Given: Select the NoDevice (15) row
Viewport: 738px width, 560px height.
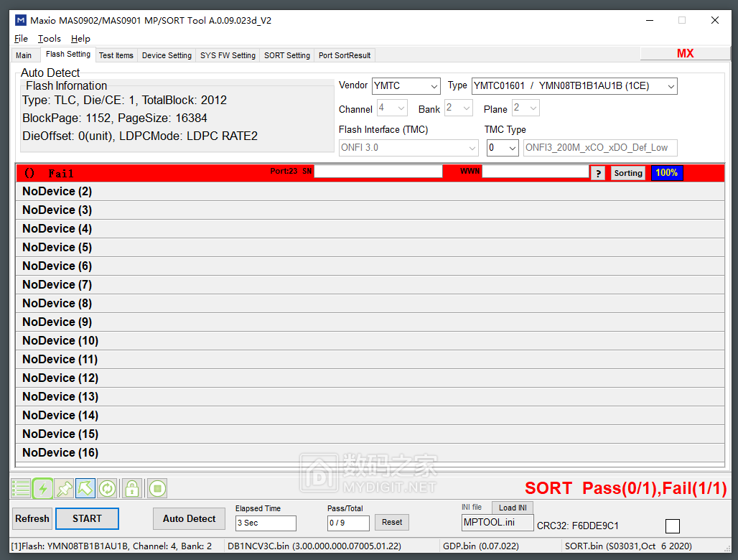Looking at the screenshot, I should [x=370, y=434].
